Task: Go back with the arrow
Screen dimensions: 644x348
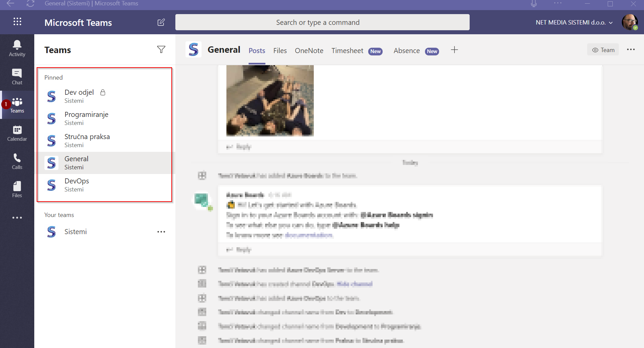Action: (x=10, y=4)
